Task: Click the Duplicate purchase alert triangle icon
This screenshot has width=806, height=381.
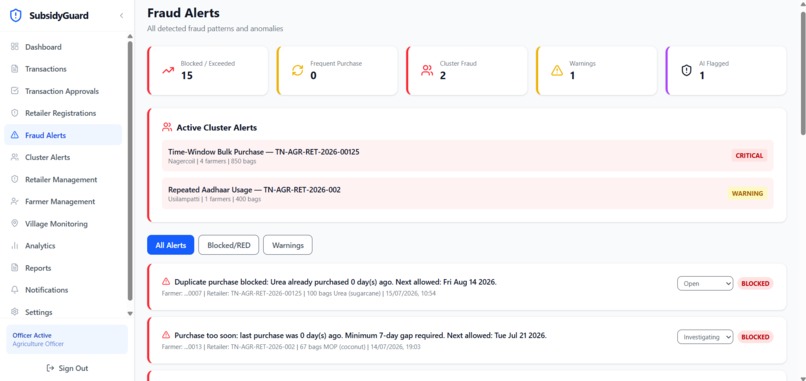Action: coord(166,282)
